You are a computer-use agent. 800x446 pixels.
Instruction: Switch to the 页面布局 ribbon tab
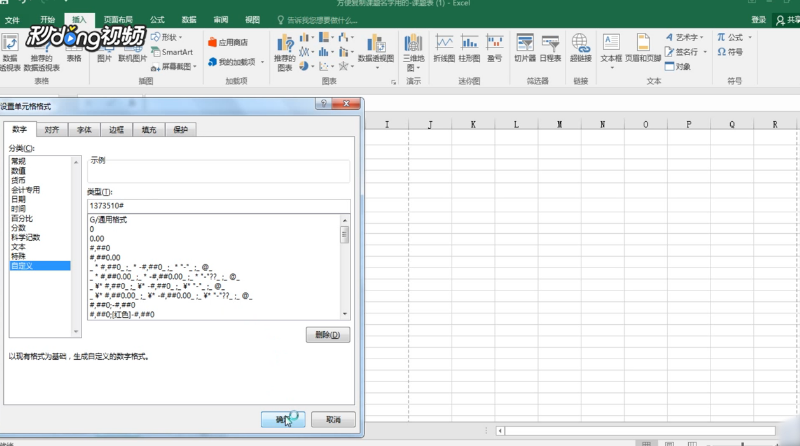coord(118,19)
